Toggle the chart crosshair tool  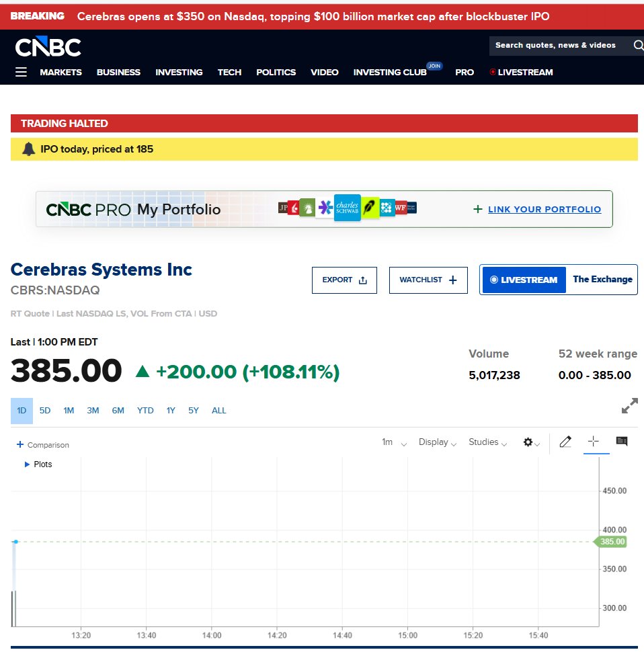[594, 441]
